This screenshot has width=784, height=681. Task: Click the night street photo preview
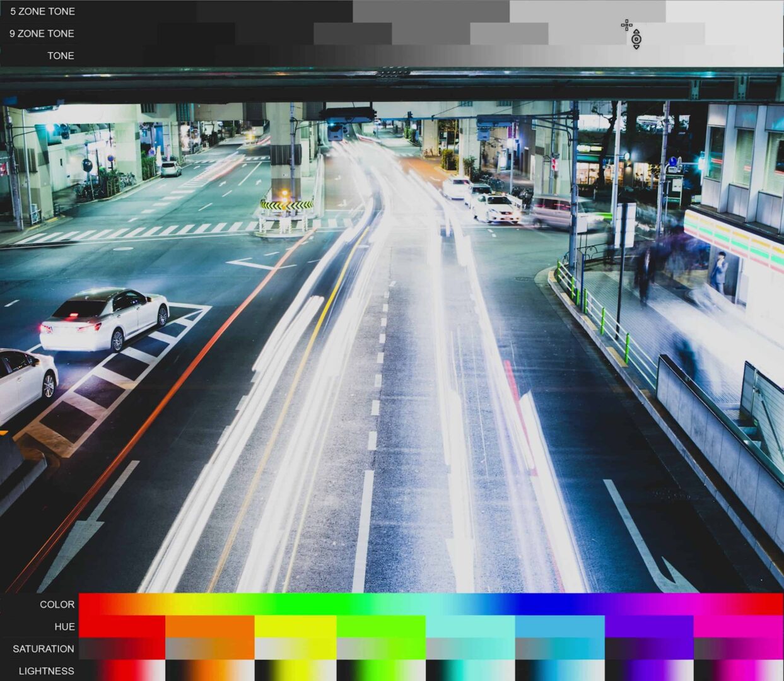[x=392, y=330]
